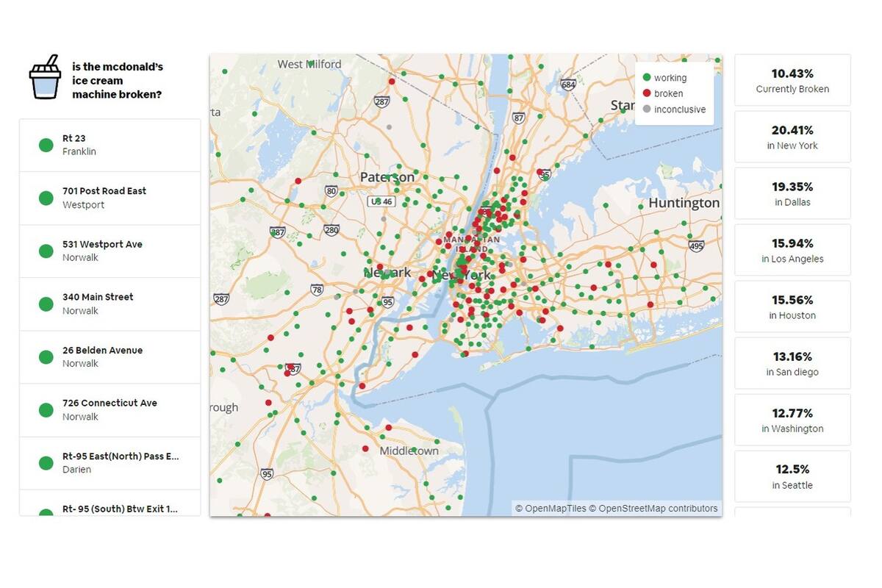The image size is (882, 588).
Task: Open the OpenMapTiles attribution link
Action: pyautogui.click(x=551, y=508)
